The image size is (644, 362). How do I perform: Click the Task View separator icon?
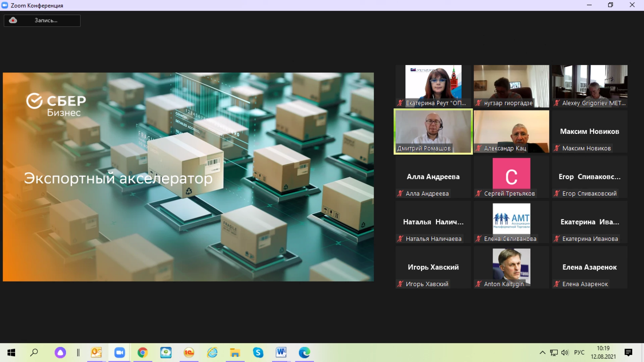click(x=78, y=353)
